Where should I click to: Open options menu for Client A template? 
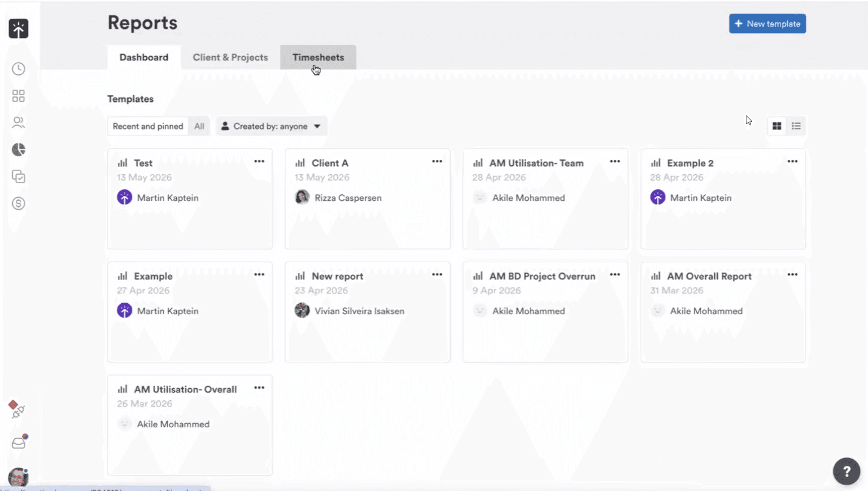pos(437,161)
